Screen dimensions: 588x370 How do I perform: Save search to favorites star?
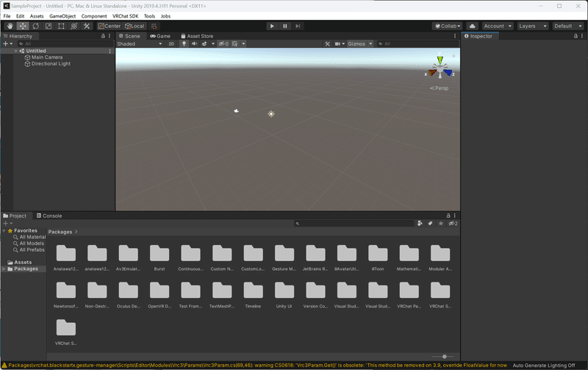tap(441, 224)
